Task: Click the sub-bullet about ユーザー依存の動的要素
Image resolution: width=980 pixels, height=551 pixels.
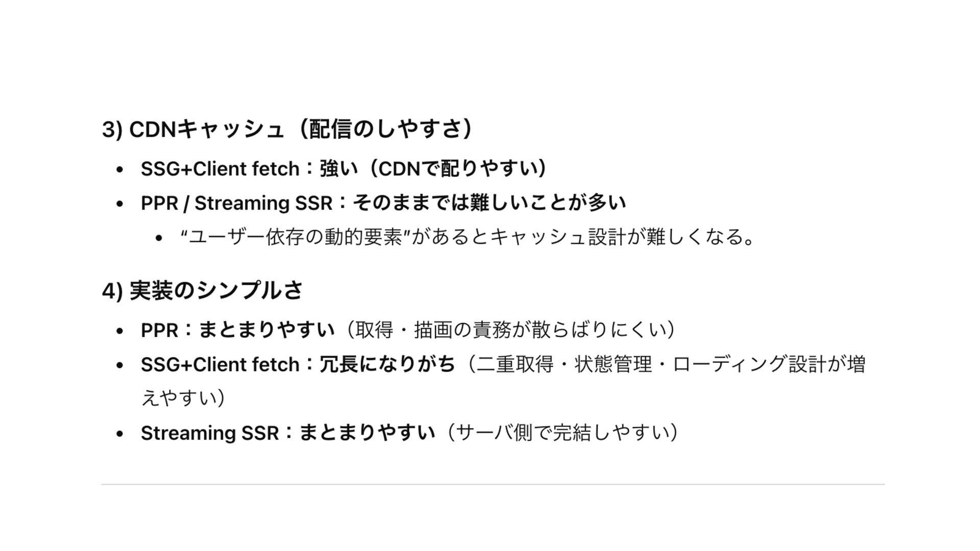Action: pos(468,237)
